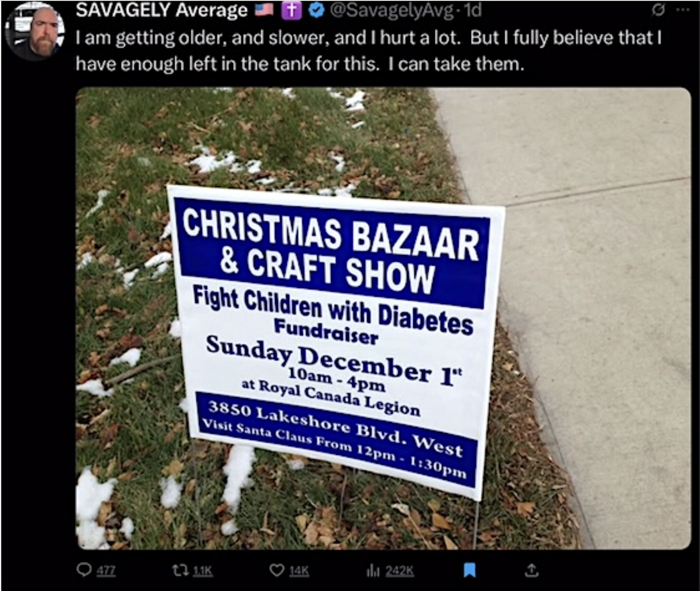The height and width of the screenshot is (591, 700).
Task: Toggle the blue bookmark icon
Action: coord(470,570)
